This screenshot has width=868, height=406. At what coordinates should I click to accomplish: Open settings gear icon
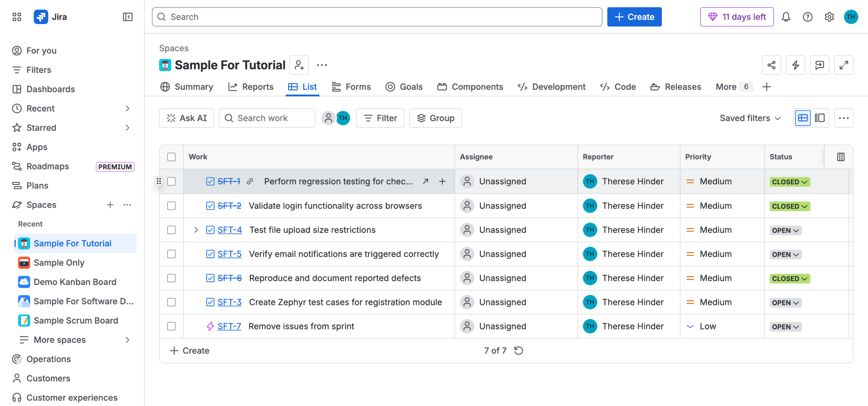829,17
